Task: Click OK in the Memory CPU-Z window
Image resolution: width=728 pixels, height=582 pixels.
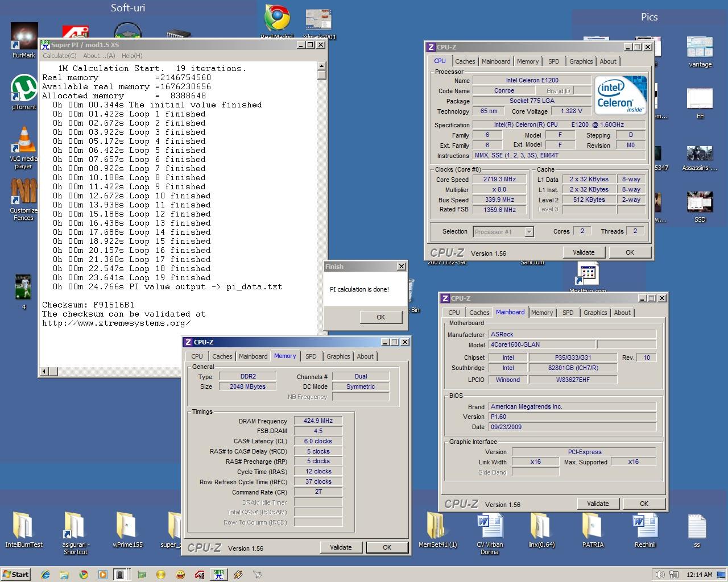Action: click(x=387, y=547)
